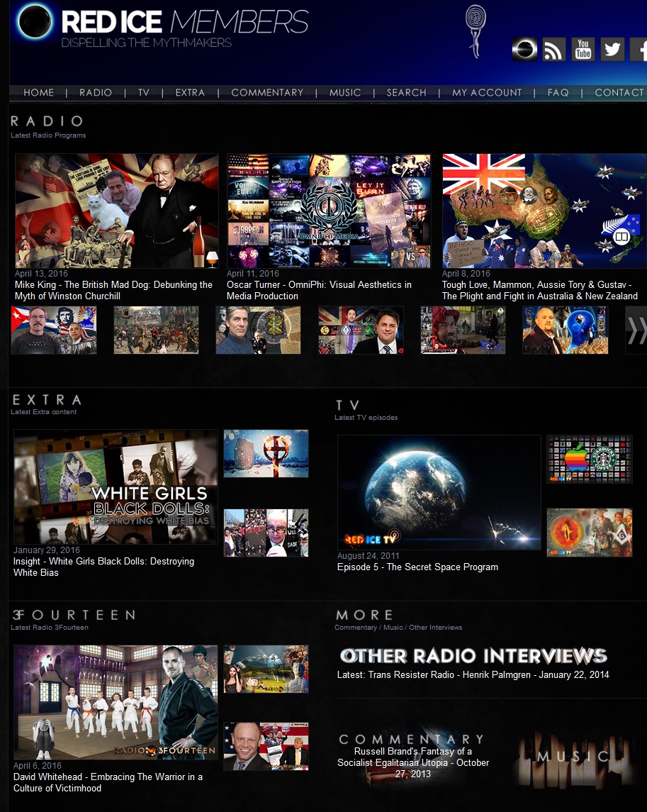Click the Music piano keys banner
Screen dimensions: 647x812
573,757
